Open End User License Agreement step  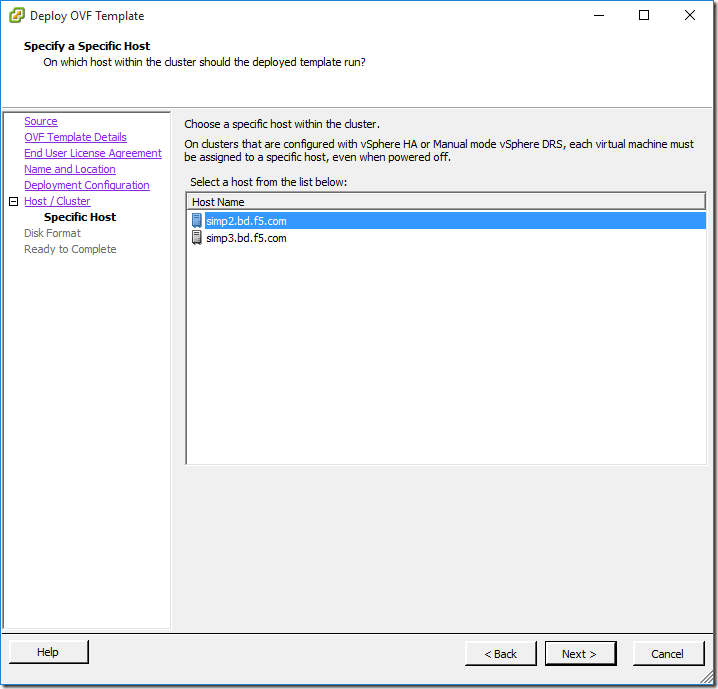pyautogui.click(x=93, y=153)
